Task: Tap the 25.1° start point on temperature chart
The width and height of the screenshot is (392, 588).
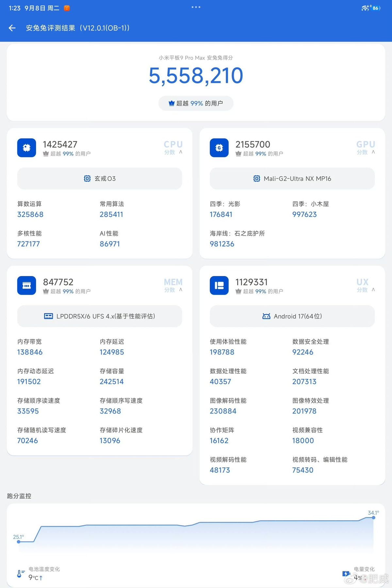Action: [x=19, y=542]
